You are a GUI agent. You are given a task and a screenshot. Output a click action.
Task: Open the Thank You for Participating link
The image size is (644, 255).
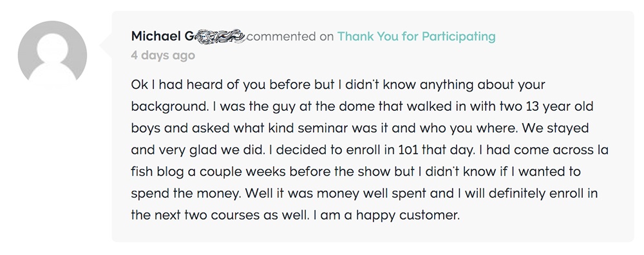tap(417, 37)
